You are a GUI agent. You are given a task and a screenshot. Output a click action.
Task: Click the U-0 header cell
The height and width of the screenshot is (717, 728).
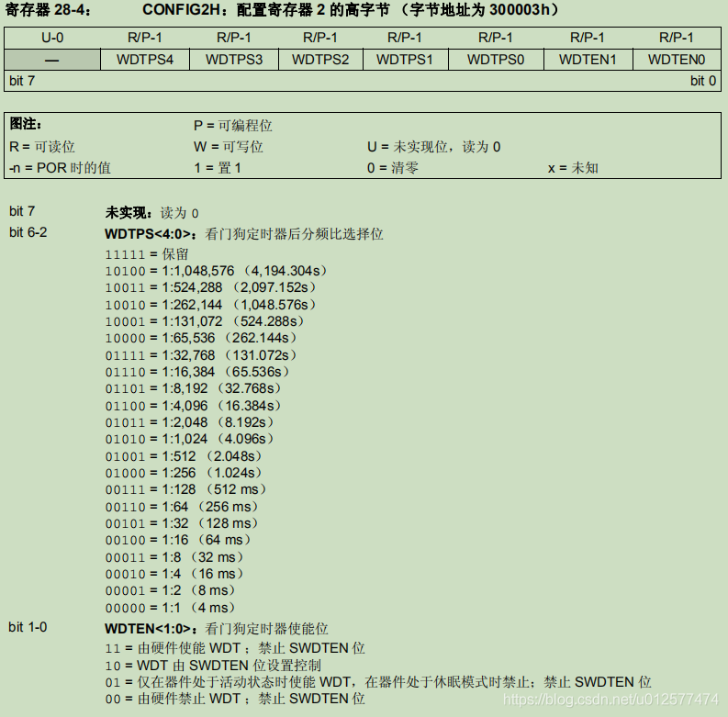[x=52, y=38]
